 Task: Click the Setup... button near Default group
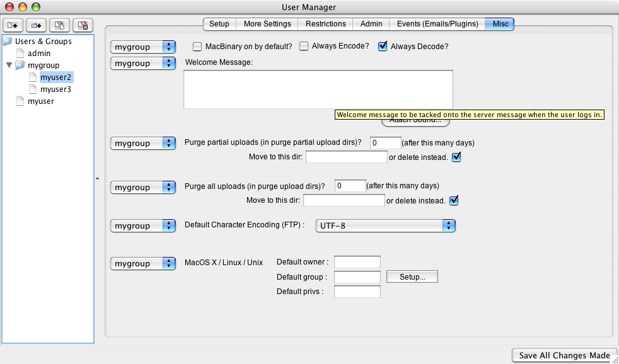[412, 276]
